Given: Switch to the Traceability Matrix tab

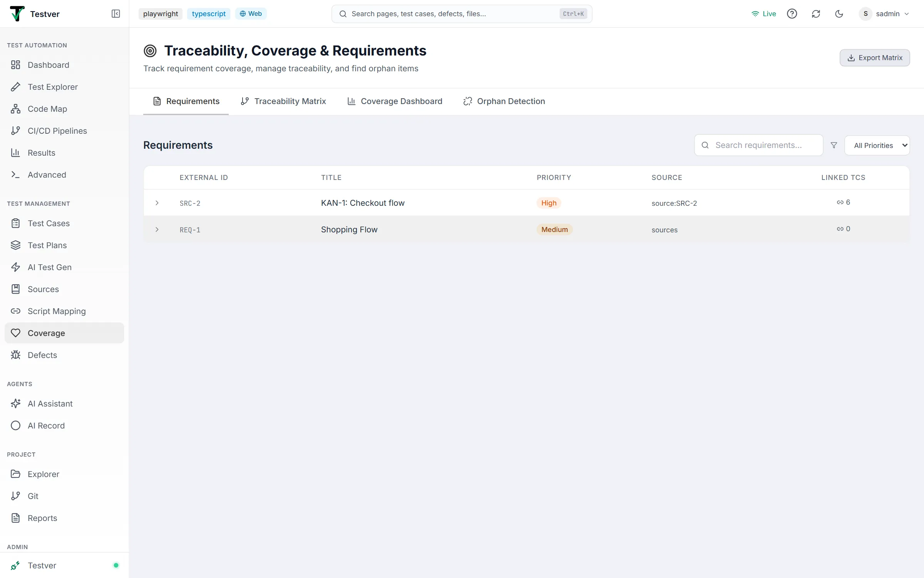Looking at the screenshot, I should pyautogui.click(x=283, y=101).
